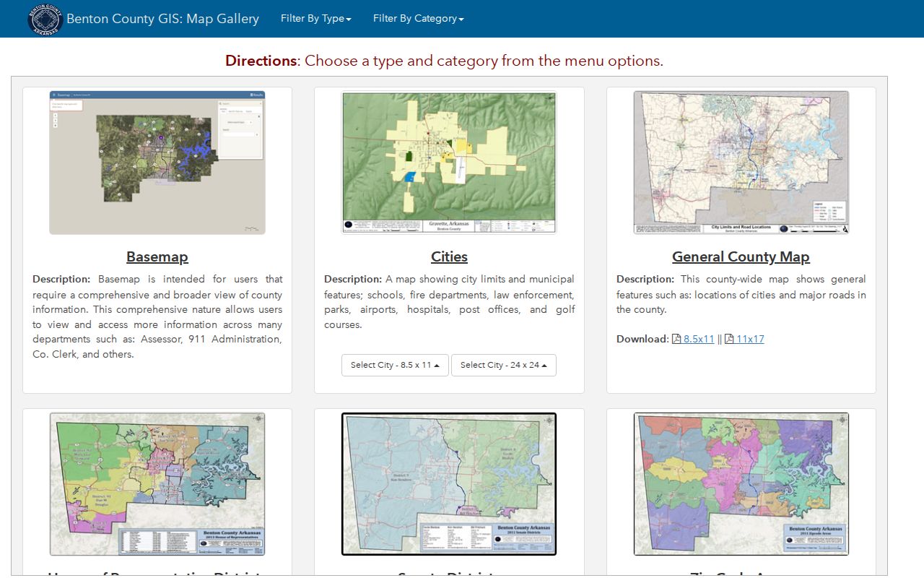Click the Benton County GIS: Map Gallery title
The height and width of the screenshot is (578, 924).
[162, 19]
